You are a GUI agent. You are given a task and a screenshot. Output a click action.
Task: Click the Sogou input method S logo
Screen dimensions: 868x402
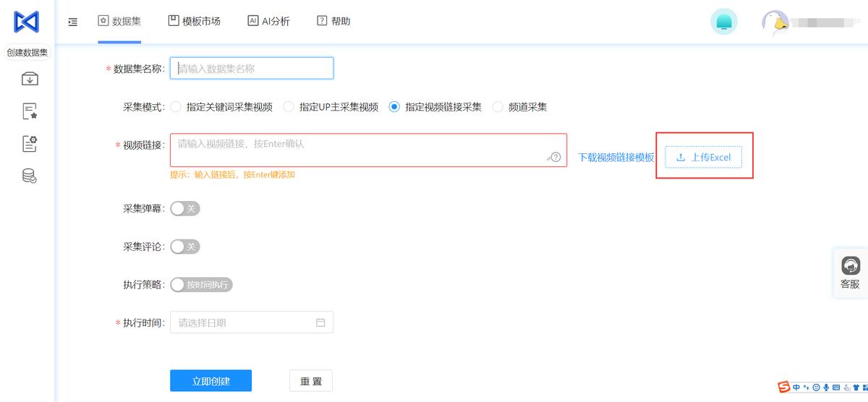click(x=784, y=388)
